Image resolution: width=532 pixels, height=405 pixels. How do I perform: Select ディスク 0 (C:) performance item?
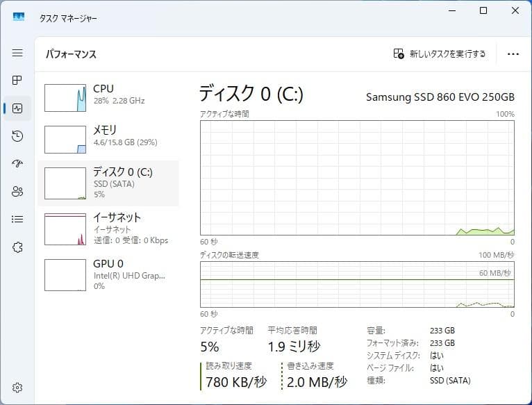tap(108, 183)
